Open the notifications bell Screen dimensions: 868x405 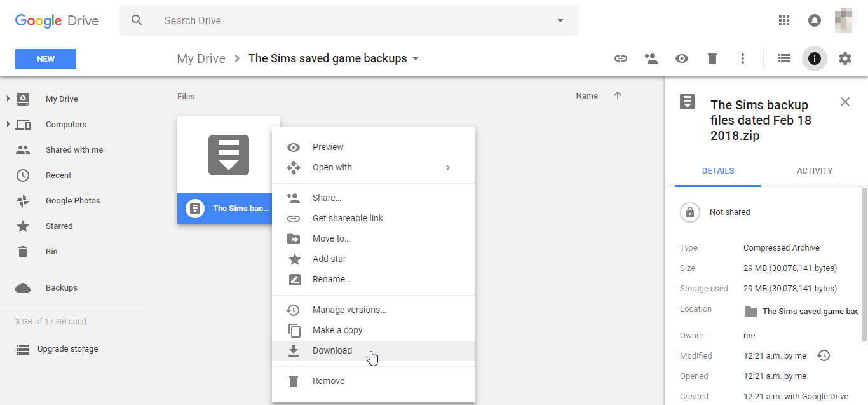(x=815, y=20)
